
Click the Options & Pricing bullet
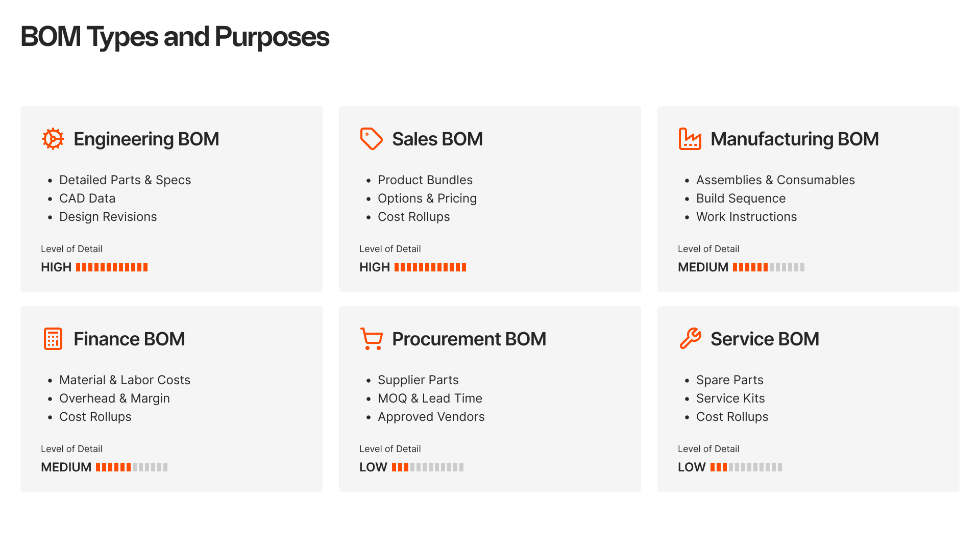[427, 198]
